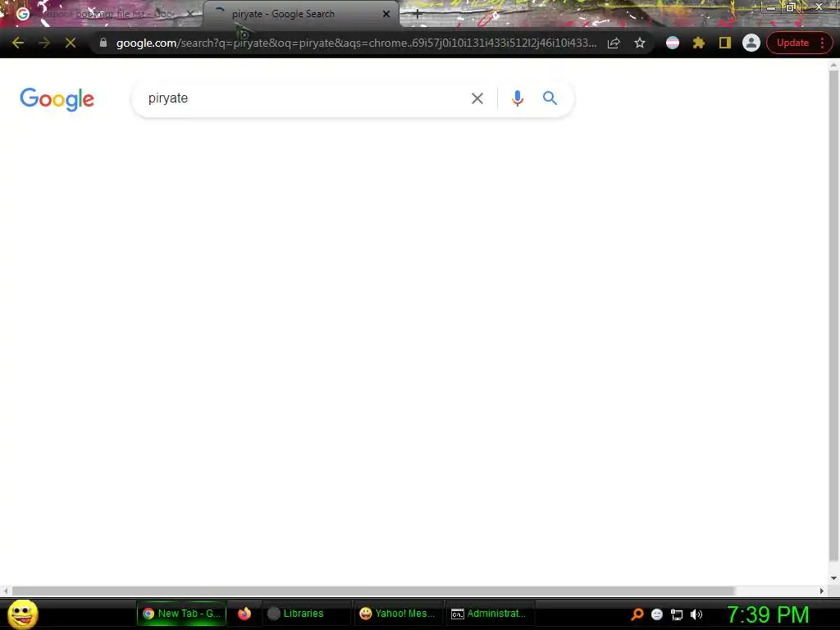
Task: Click the address bar URL
Action: tap(356, 43)
